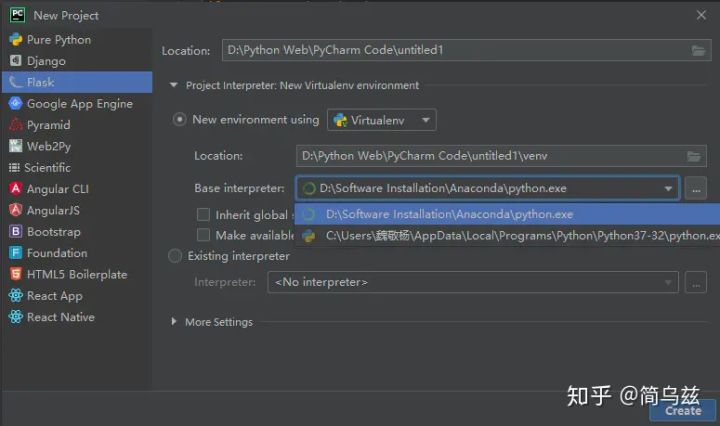Viewport: 720px width, 426px height.
Task: Collapse the Base interpreter dropdown arrow
Action: pyautogui.click(x=668, y=188)
